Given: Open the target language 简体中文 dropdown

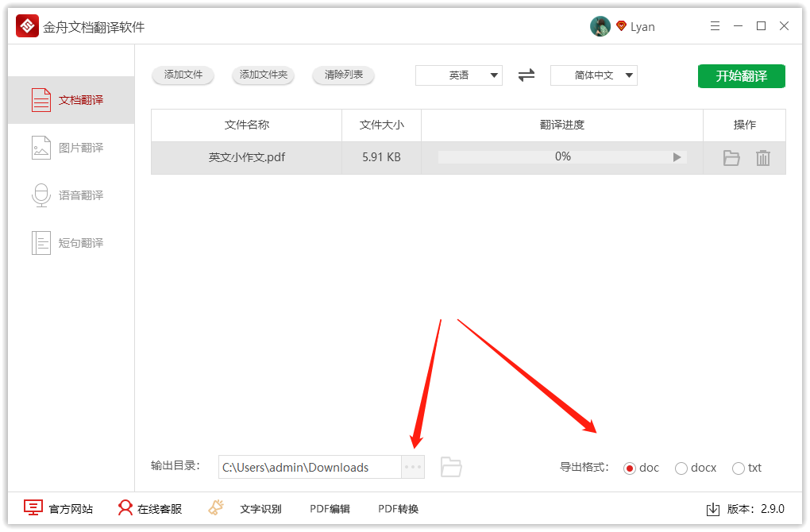Looking at the screenshot, I should [x=593, y=75].
